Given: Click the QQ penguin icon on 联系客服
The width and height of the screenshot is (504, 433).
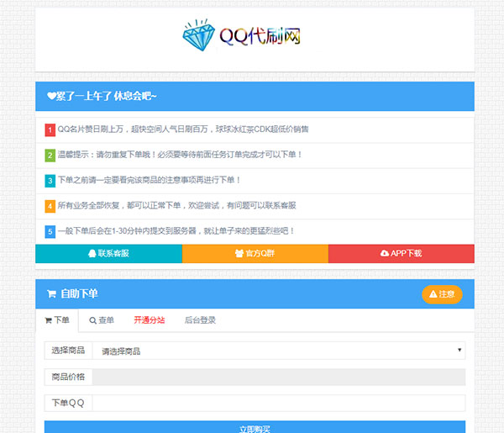Looking at the screenshot, I should [x=92, y=253].
